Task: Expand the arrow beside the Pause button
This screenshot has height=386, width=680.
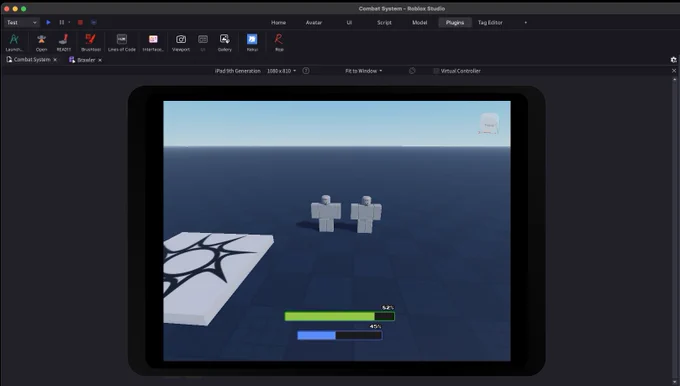Action: (x=69, y=22)
